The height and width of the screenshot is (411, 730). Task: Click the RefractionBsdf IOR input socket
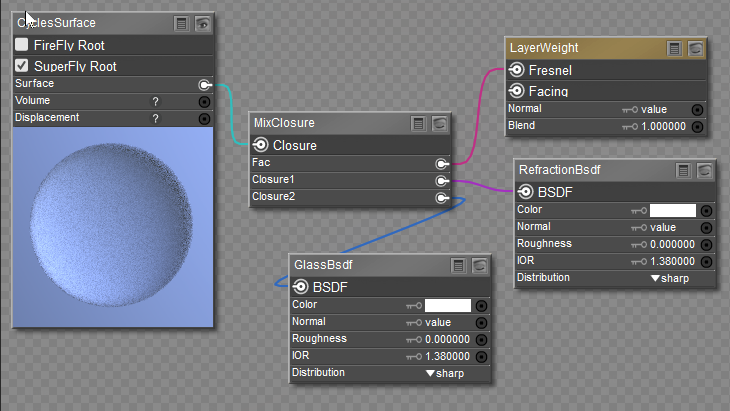706,262
